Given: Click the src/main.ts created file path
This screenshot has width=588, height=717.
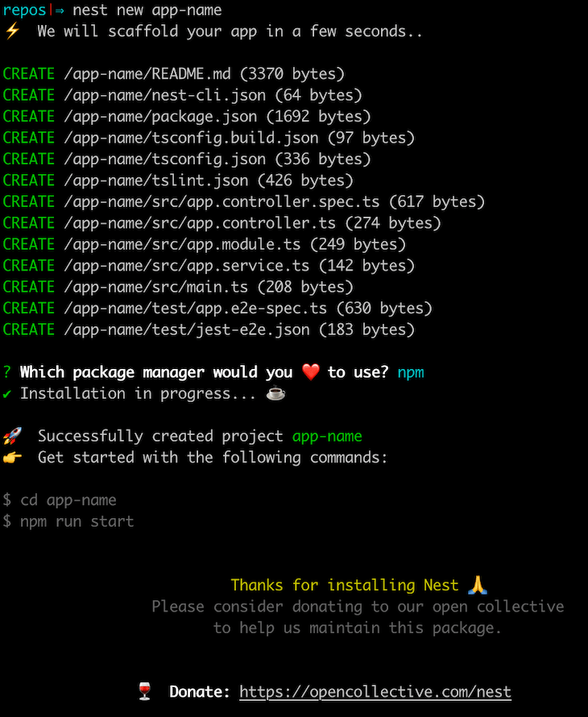Looking at the screenshot, I should click(156, 287).
